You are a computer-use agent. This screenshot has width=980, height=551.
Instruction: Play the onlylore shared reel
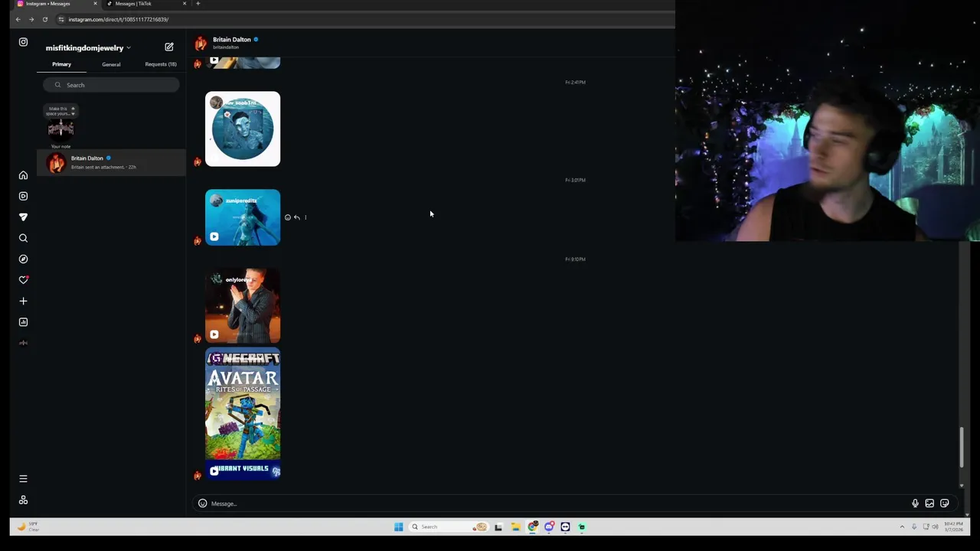pyautogui.click(x=243, y=305)
